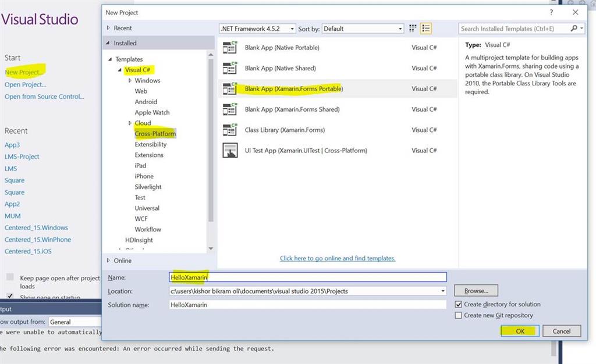The image size is (596, 364).
Task: Switch to small icons view
Action: 412,28
